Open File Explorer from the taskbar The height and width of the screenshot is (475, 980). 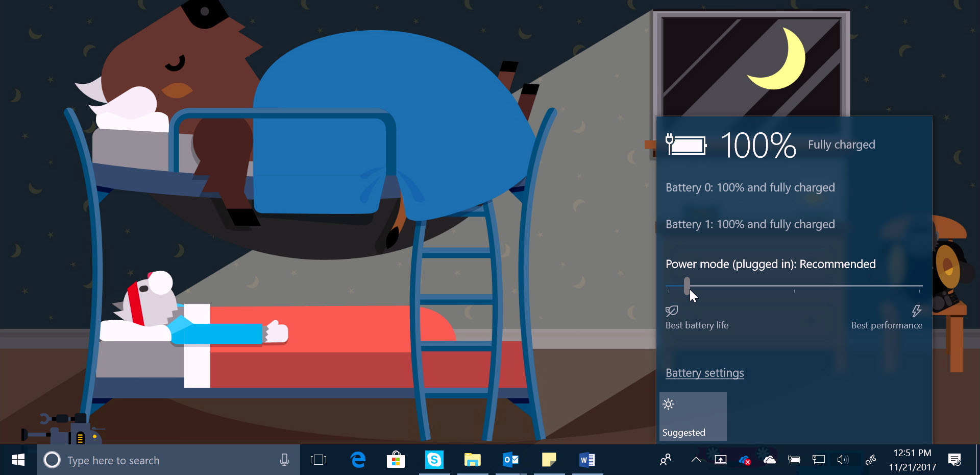[x=473, y=460]
